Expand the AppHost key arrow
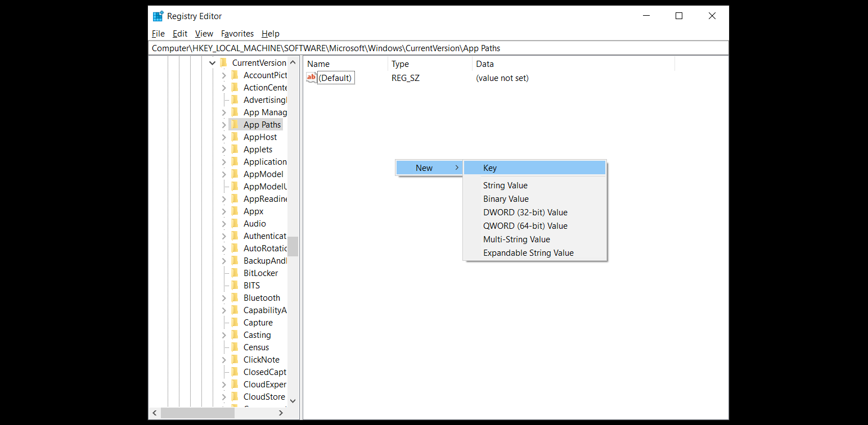The height and width of the screenshot is (425, 868). [x=224, y=137]
